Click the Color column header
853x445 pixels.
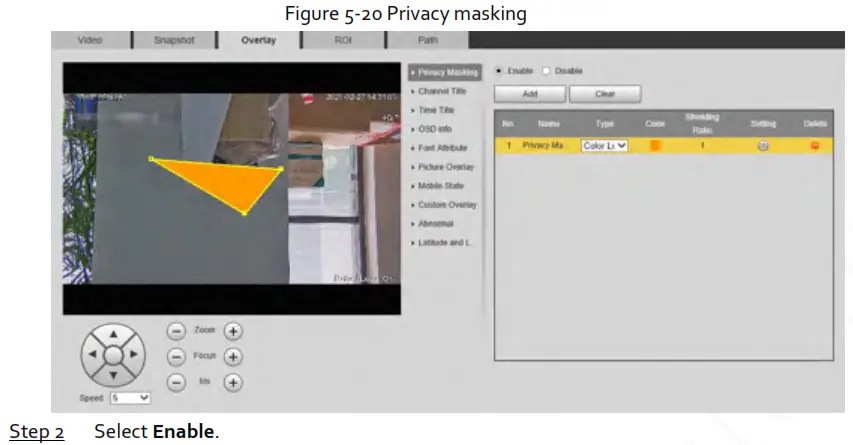click(x=655, y=123)
